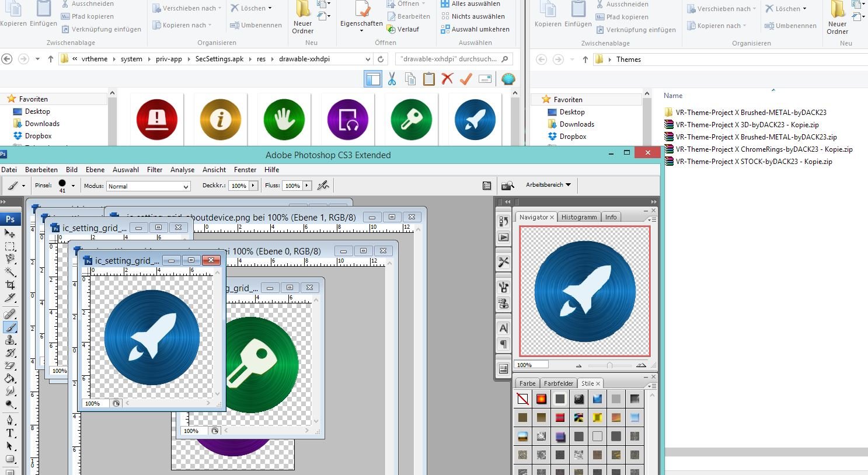Click Umbenennen in left Explorer ribbon
Viewport: 868px width, 475px height.
coord(256,25)
